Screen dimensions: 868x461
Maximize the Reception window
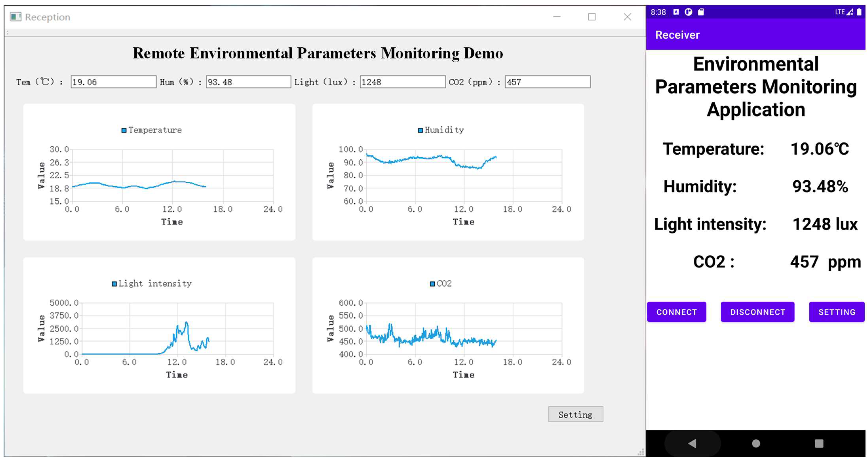pyautogui.click(x=592, y=17)
